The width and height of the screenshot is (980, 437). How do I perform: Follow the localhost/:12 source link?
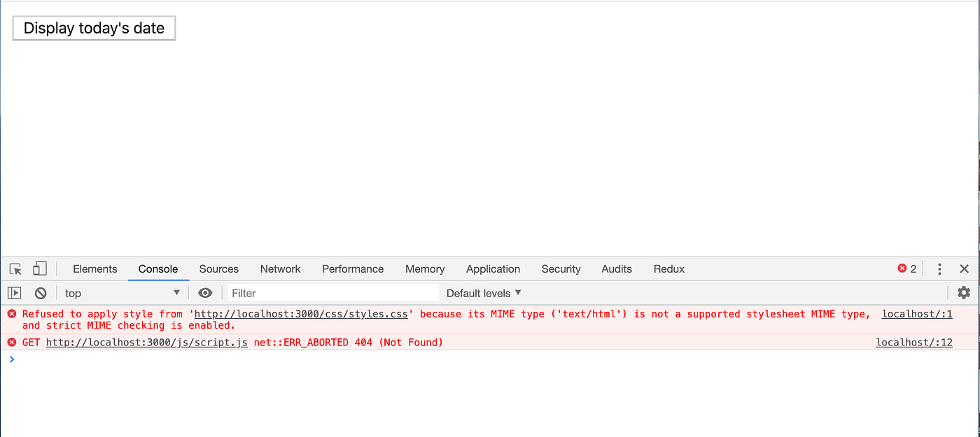tap(914, 342)
